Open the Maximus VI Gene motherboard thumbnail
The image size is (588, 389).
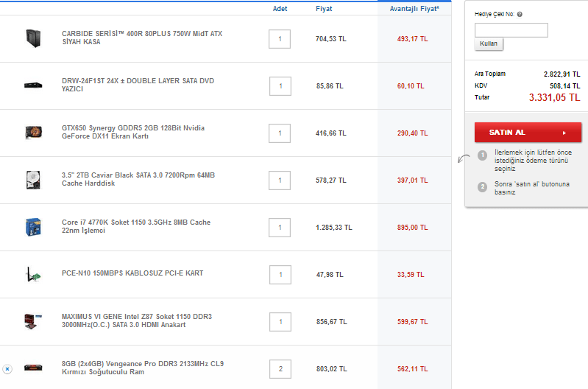point(33,321)
